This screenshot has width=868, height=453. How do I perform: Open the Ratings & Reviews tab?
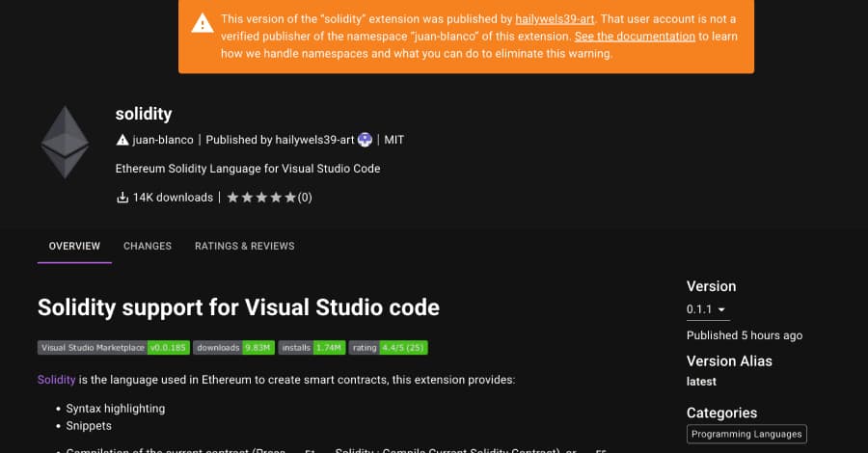244,246
